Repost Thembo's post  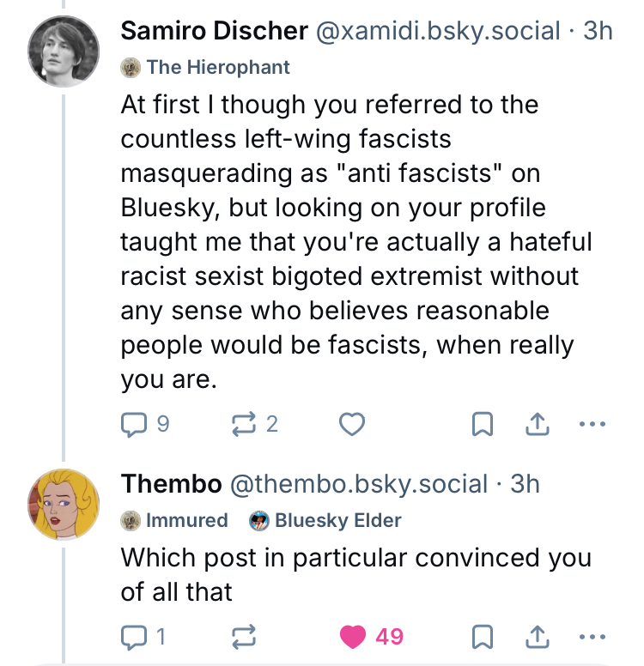click(245, 636)
